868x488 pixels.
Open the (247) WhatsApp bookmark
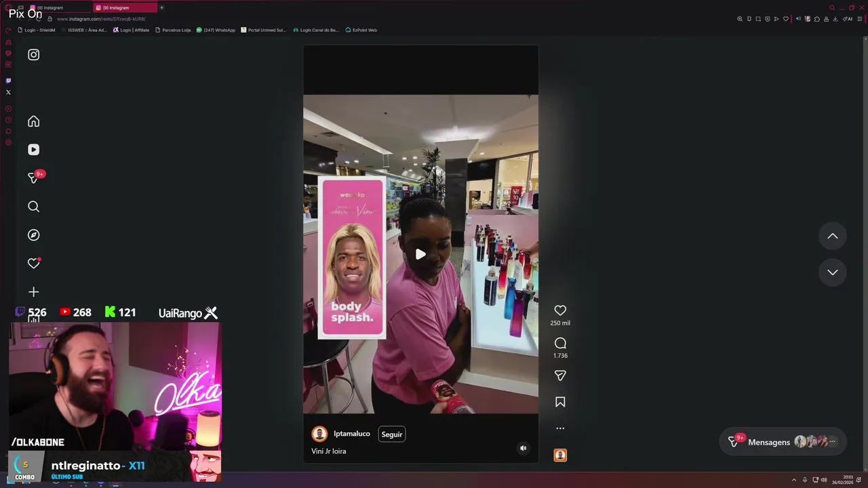[x=216, y=30]
